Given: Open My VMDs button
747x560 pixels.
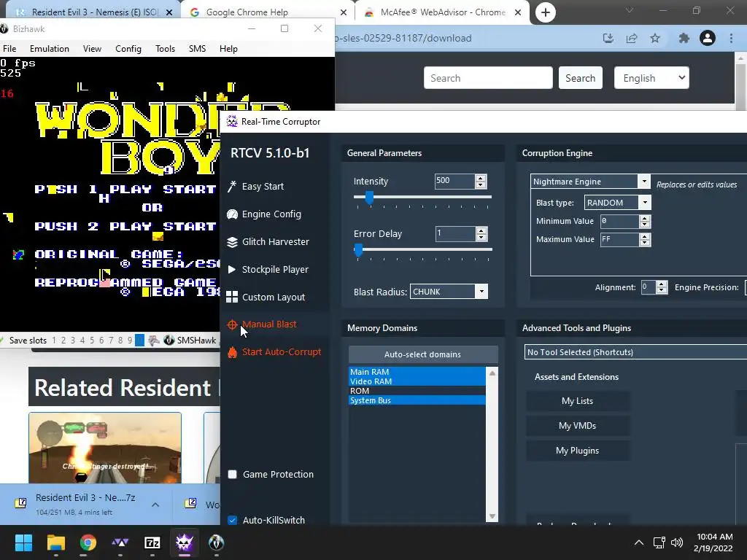Looking at the screenshot, I should (x=578, y=426).
